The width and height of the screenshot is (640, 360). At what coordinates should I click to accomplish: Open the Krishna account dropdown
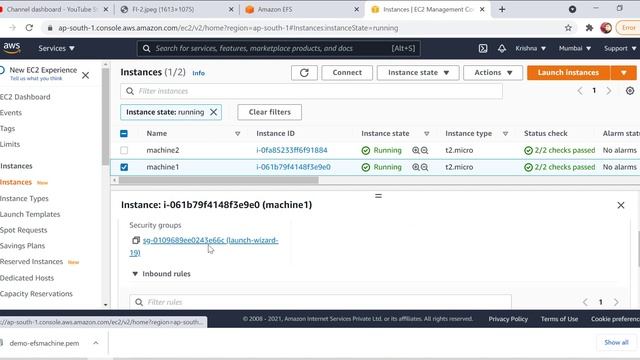pyautogui.click(x=530, y=48)
